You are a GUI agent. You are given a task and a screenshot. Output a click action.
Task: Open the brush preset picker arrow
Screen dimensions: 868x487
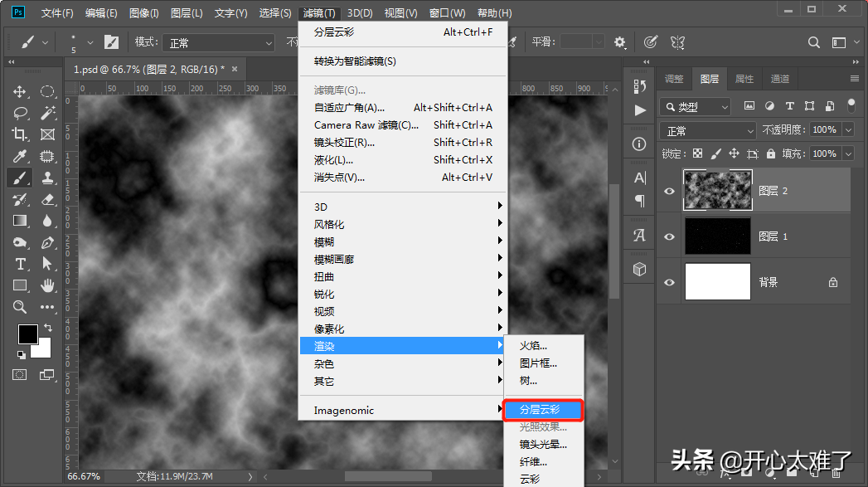tap(90, 42)
